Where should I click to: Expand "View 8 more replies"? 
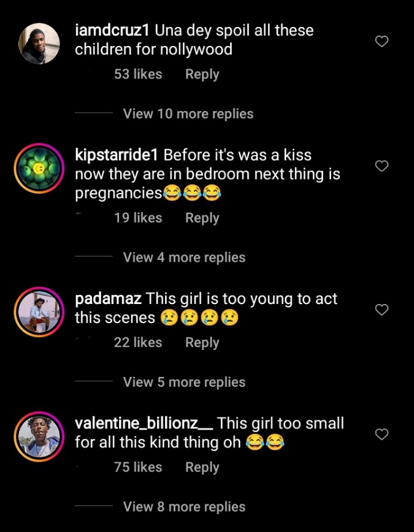[184, 507]
